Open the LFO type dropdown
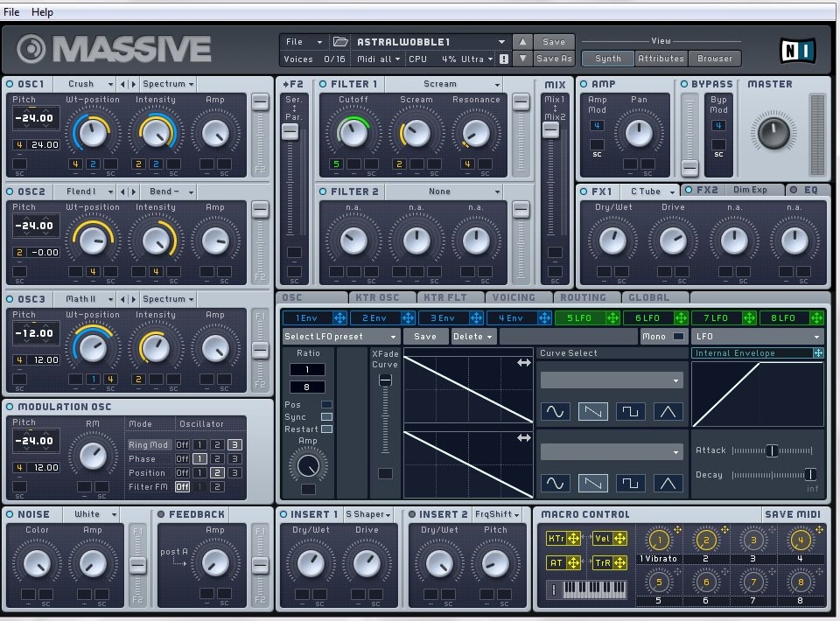 757,336
